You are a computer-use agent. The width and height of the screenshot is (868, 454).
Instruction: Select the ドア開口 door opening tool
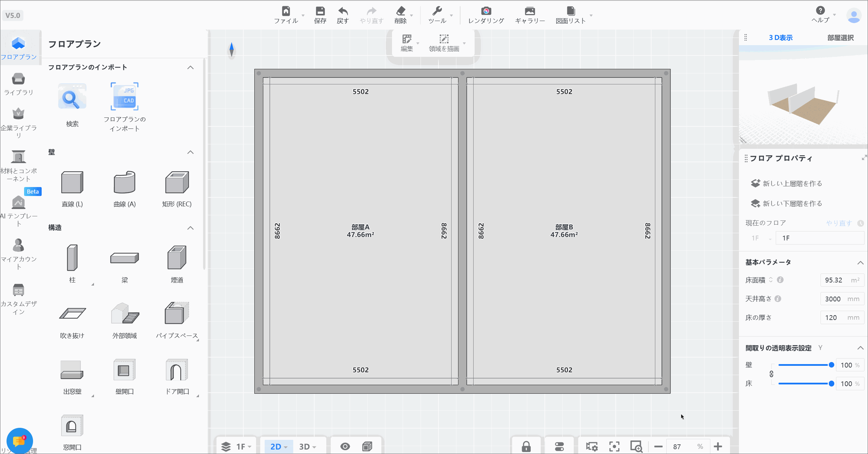click(x=177, y=370)
